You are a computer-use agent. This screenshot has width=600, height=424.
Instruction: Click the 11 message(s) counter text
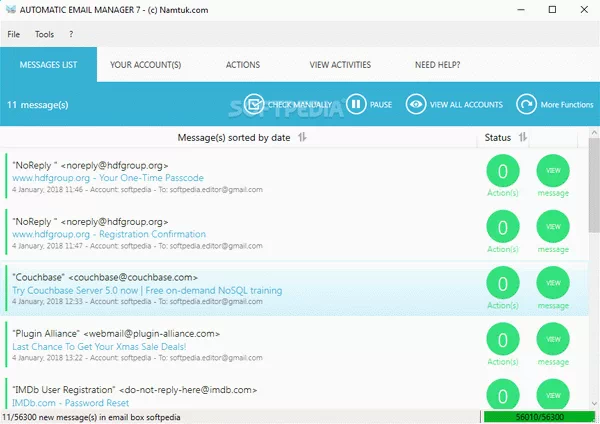[x=38, y=104]
